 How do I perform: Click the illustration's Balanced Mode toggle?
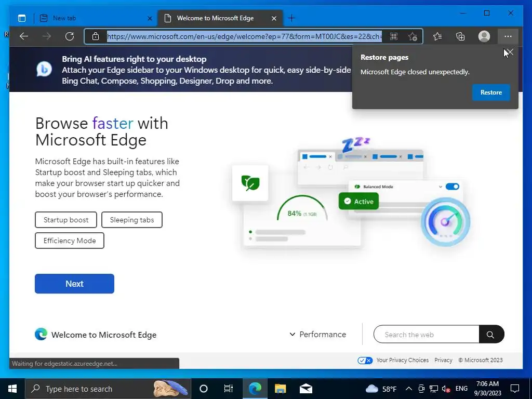pos(453,187)
